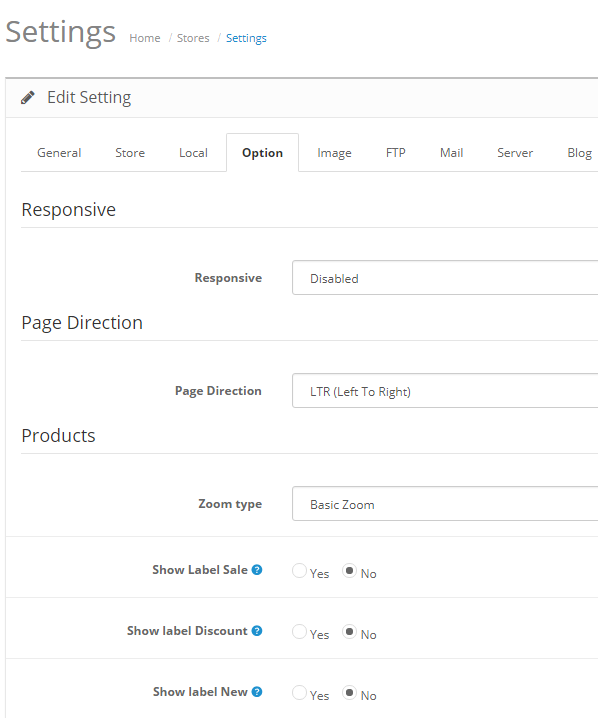
Task: Select No for Show Label Sale
Action: pos(349,571)
